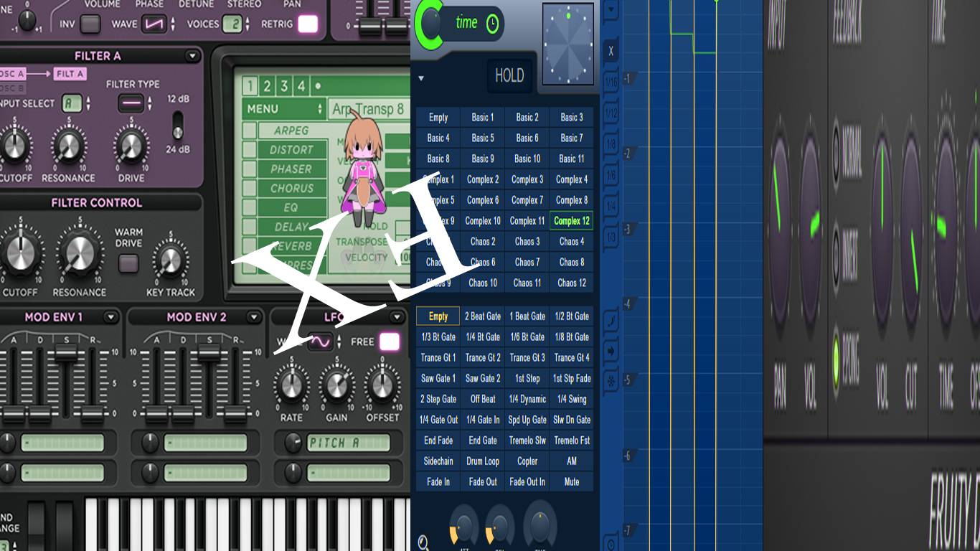The image size is (980, 551).
Task: Click the 1/4 step length tab
Action: (611, 207)
